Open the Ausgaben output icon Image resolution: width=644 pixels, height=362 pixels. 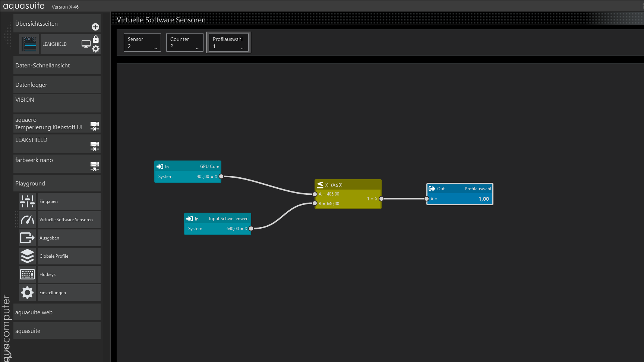(x=28, y=238)
